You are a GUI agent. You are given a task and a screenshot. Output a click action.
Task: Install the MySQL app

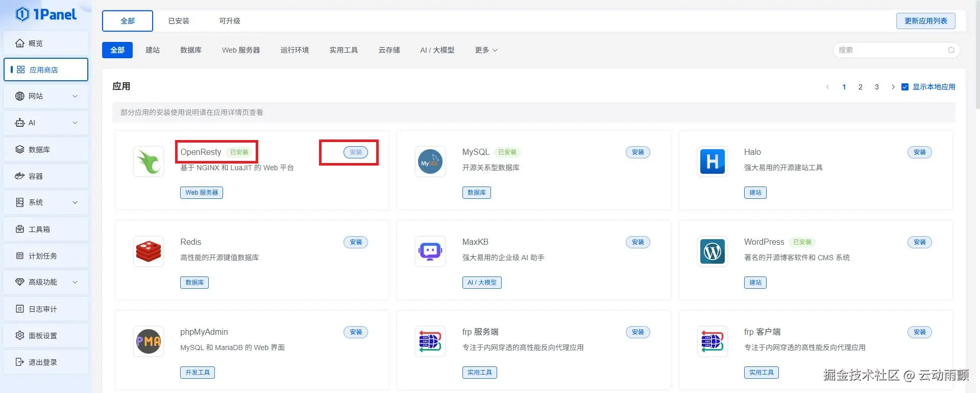[638, 152]
